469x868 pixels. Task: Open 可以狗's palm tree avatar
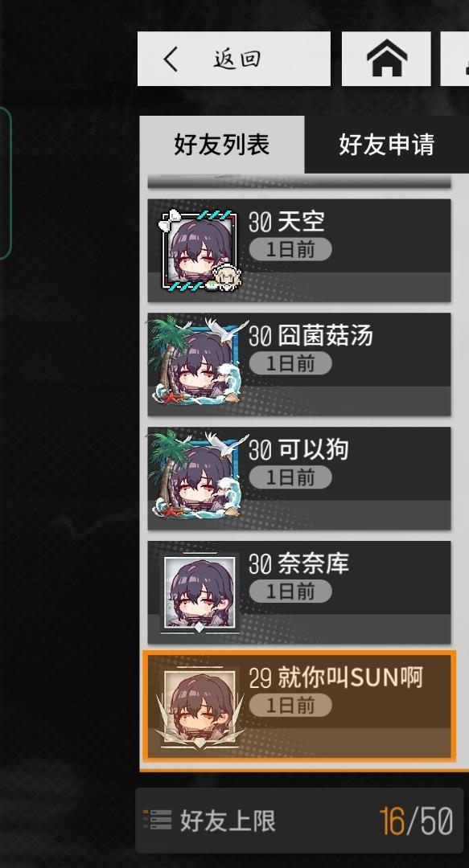pos(197,477)
